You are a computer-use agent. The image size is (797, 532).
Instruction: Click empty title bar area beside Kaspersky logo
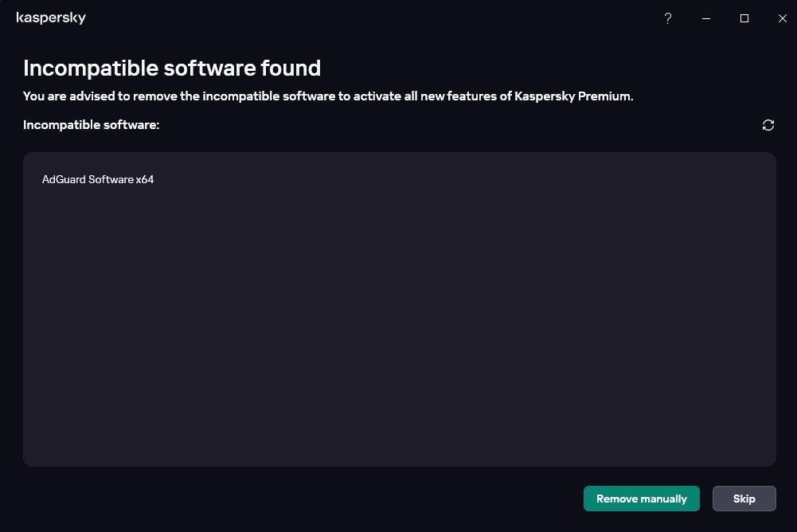click(x=356, y=18)
